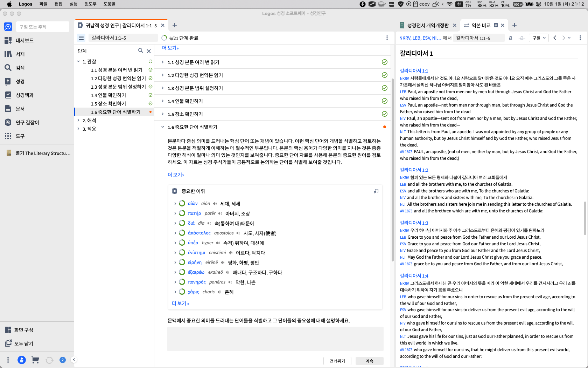Toggle completion of step 1.3 성경 본문 범위 설정하기
Image resolution: width=588 pixels, height=368 pixels.
click(x=385, y=88)
